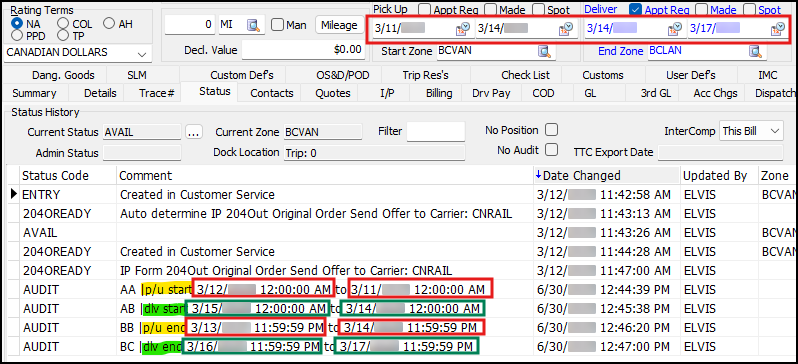This screenshot has height=364, width=798.
Task: Open the mileage unit MI lookup icon
Action: click(x=253, y=24)
